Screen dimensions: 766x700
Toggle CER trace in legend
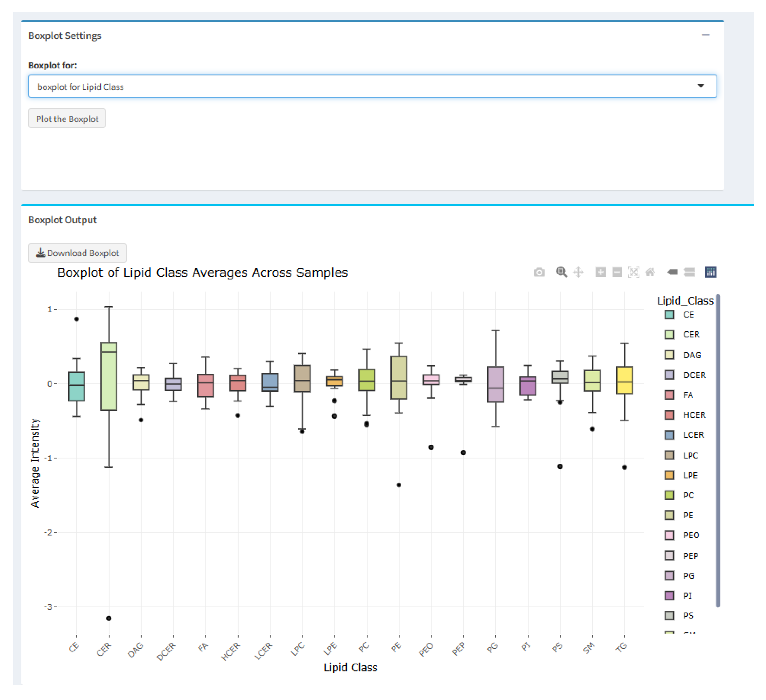pyautogui.click(x=683, y=335)
